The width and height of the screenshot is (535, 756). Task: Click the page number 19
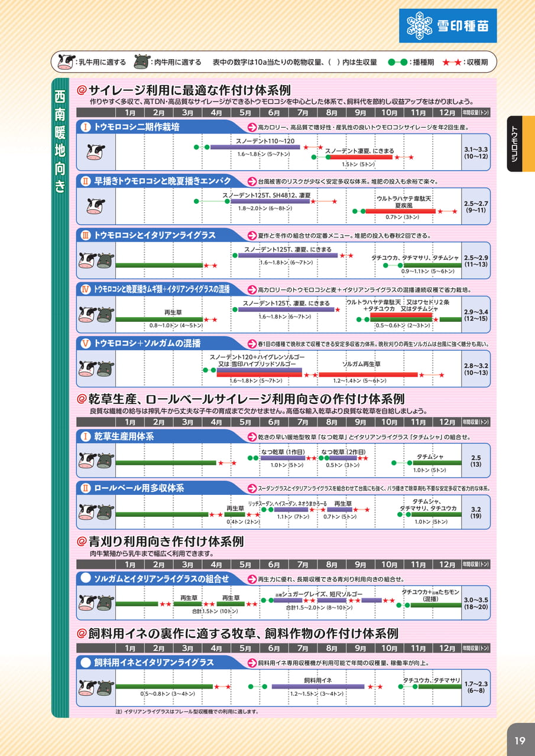(520, 741)
